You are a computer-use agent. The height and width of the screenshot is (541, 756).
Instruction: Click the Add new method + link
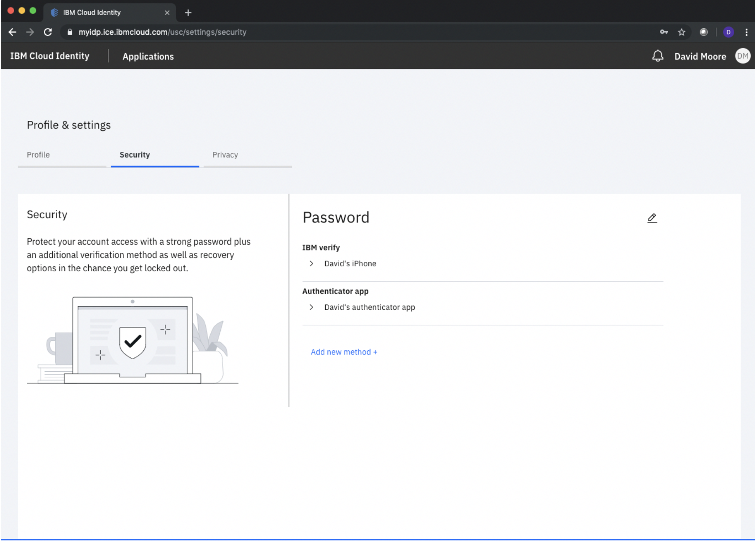coord(344,352)
